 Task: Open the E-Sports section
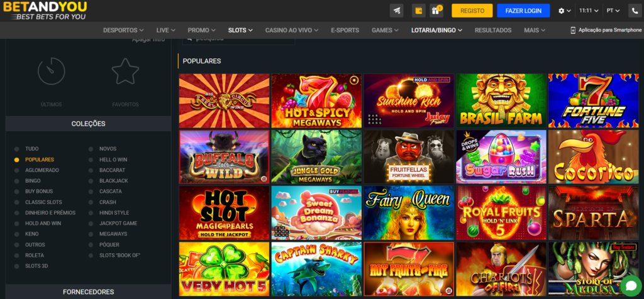pos(345,30)
